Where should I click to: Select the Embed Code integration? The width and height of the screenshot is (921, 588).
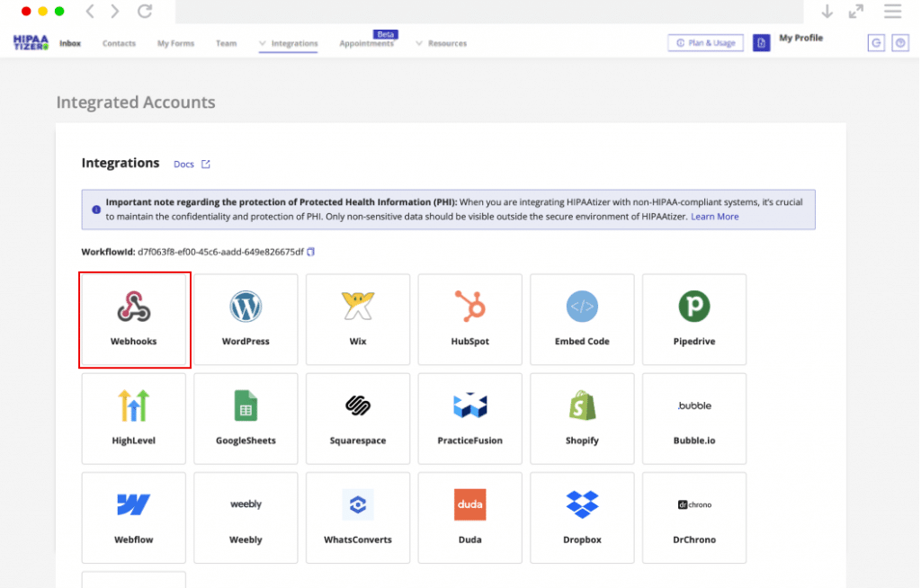(582, 319)
